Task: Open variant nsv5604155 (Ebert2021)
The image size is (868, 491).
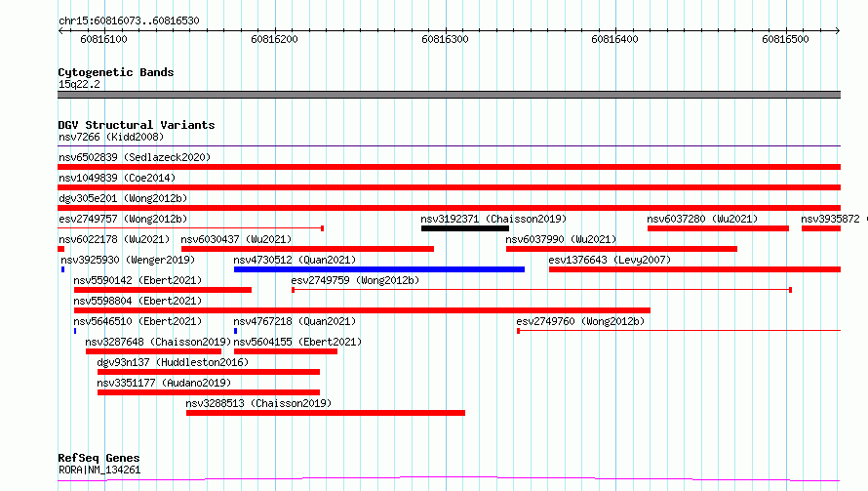Action: click(297, 342)
